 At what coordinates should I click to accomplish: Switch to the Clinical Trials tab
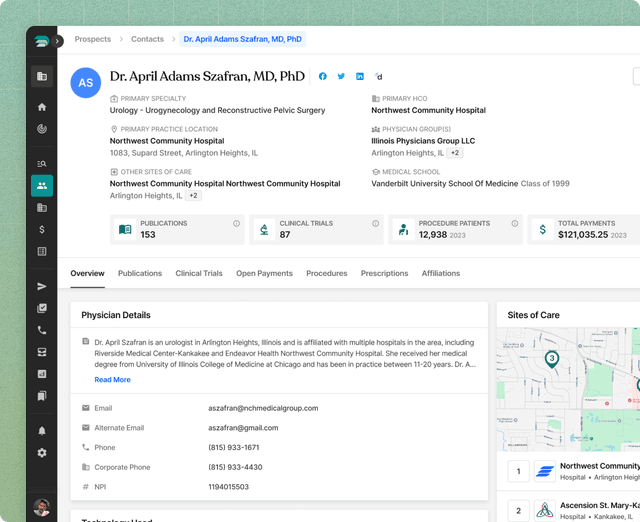[x=199, y=273]
